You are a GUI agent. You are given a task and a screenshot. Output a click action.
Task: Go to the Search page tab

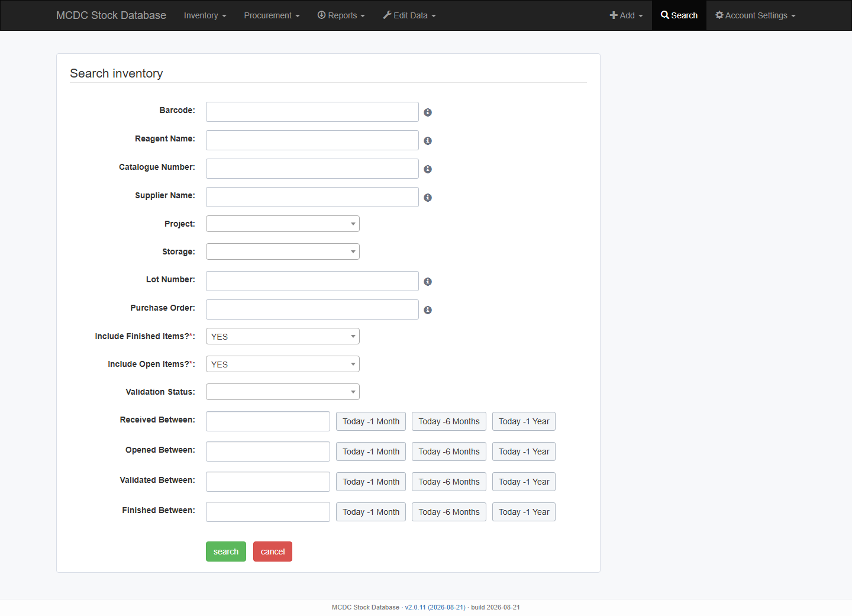tap(679, 15)
